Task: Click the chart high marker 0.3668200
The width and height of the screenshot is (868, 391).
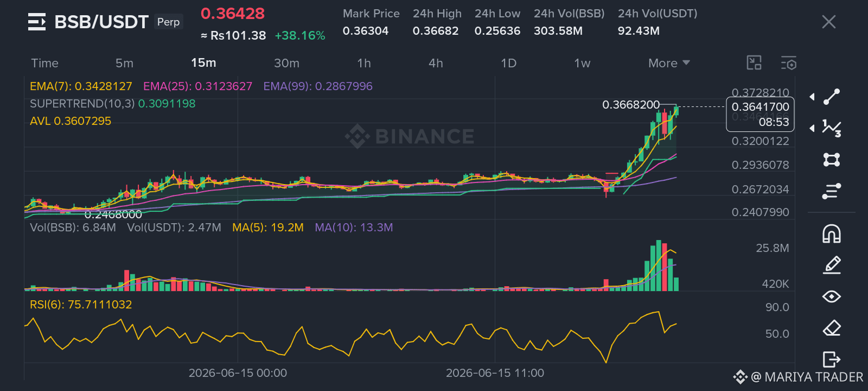Action: click(x=631, y=105)
